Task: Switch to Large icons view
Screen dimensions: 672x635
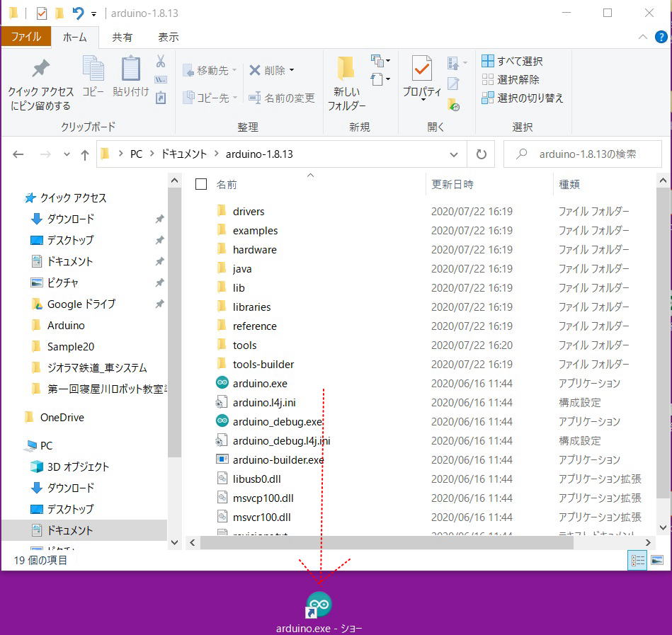Action: point(657,560)
